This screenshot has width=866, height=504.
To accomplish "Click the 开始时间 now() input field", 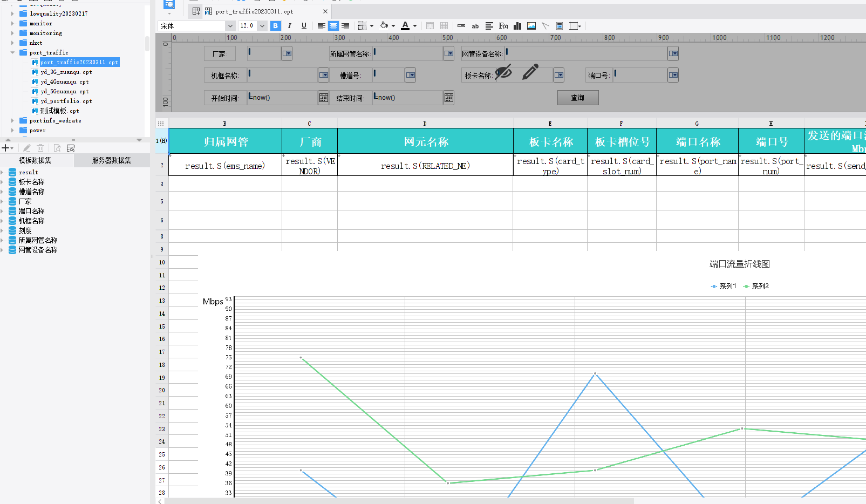I will [x=283, y=98].
